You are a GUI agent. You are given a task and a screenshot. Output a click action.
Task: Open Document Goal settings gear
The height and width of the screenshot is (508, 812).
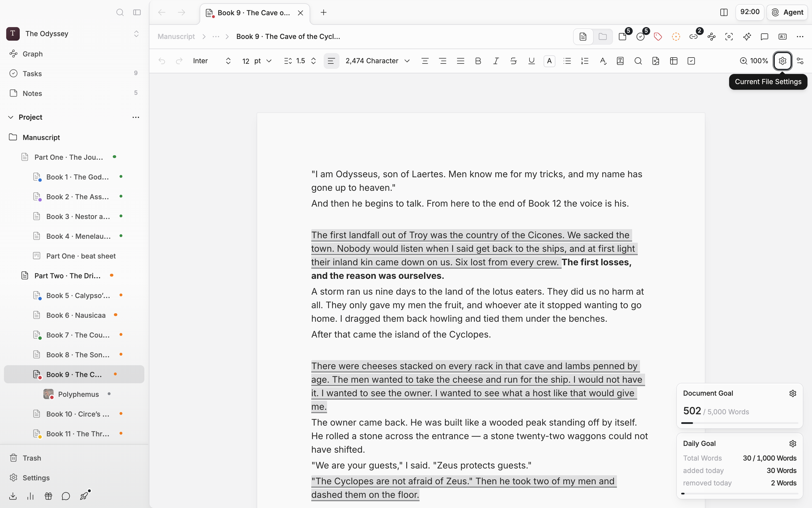793,393
